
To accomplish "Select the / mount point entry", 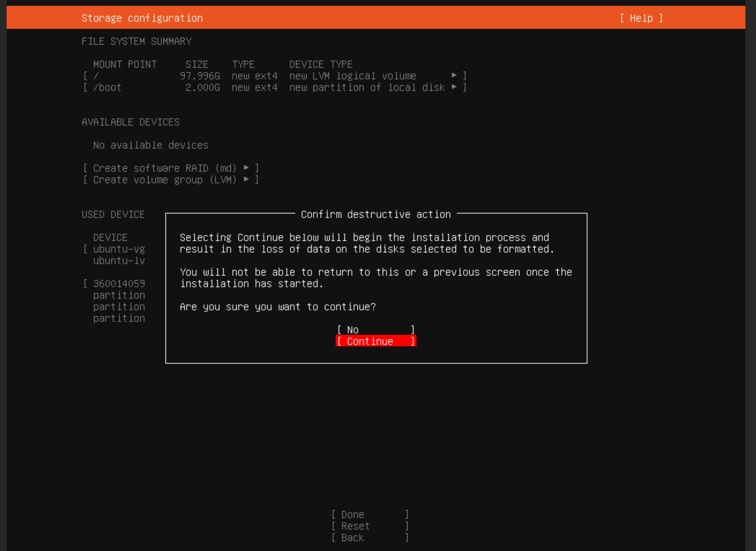I will click(96, 76).
